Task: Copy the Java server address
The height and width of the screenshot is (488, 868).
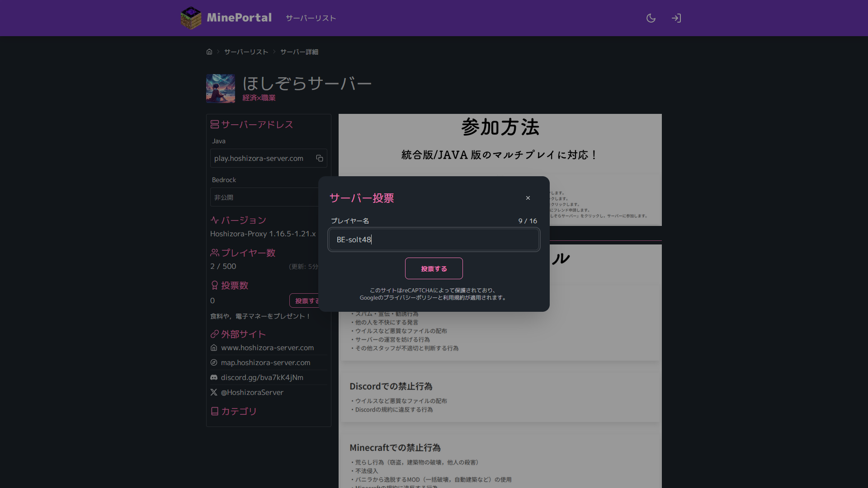Action: click(320, 158)
